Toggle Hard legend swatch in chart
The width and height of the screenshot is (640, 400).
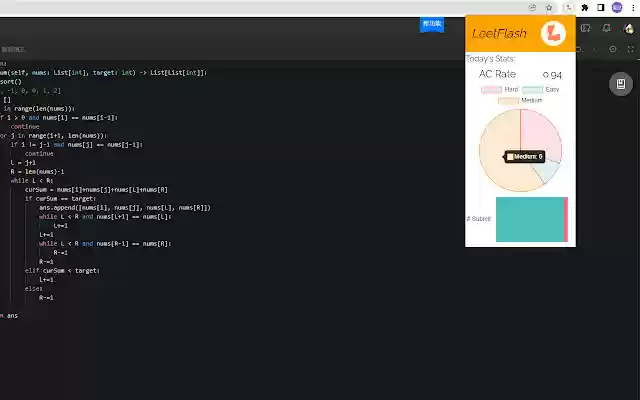tap(491, 89)
